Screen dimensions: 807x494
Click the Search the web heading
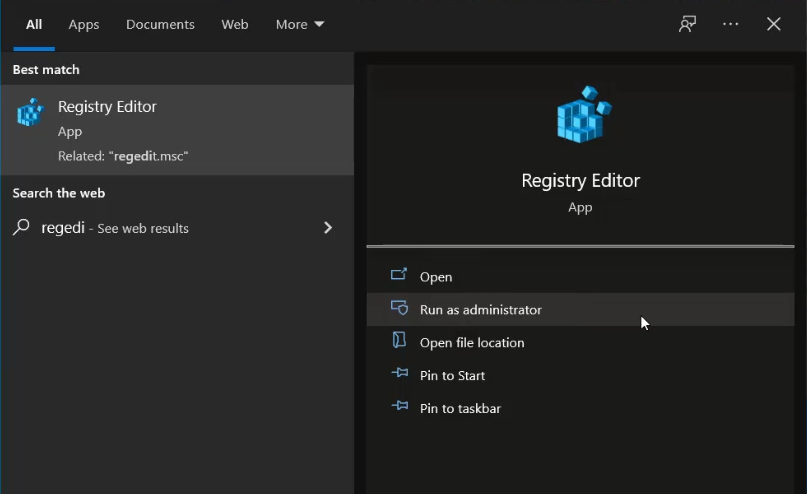(x=59, y=193)
